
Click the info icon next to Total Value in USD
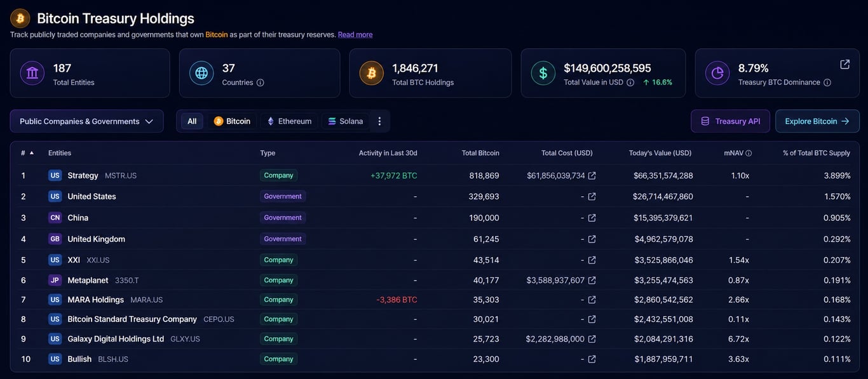click(630, 83)
